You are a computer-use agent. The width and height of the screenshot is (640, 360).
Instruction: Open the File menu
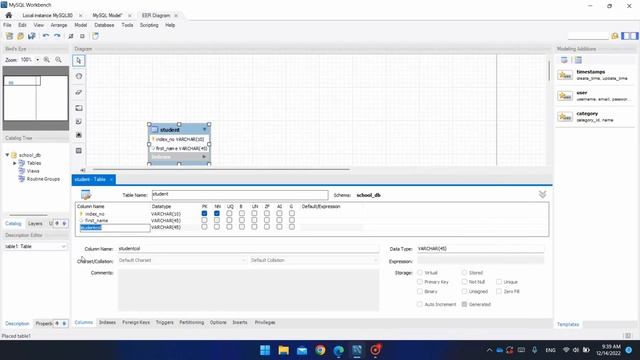[7, 25]
